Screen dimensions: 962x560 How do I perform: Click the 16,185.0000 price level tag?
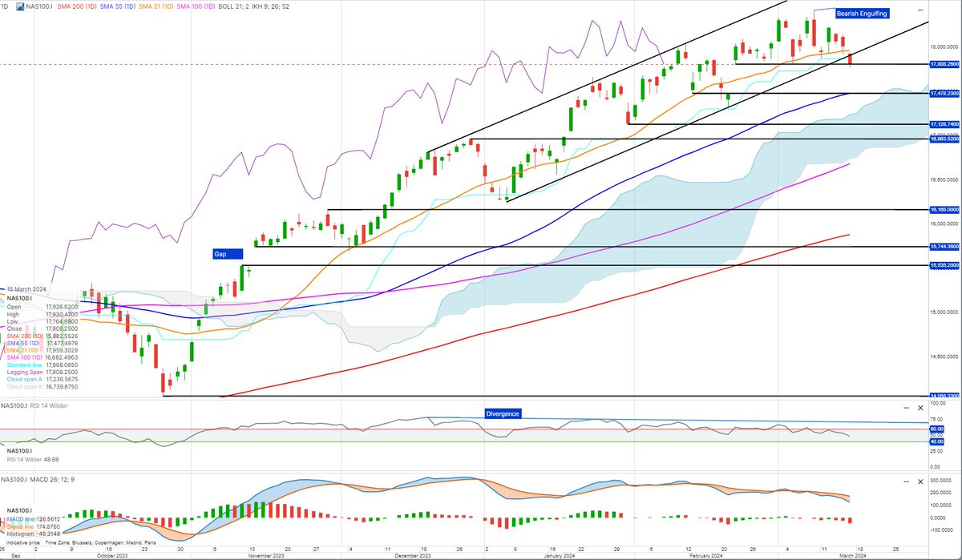944,210
